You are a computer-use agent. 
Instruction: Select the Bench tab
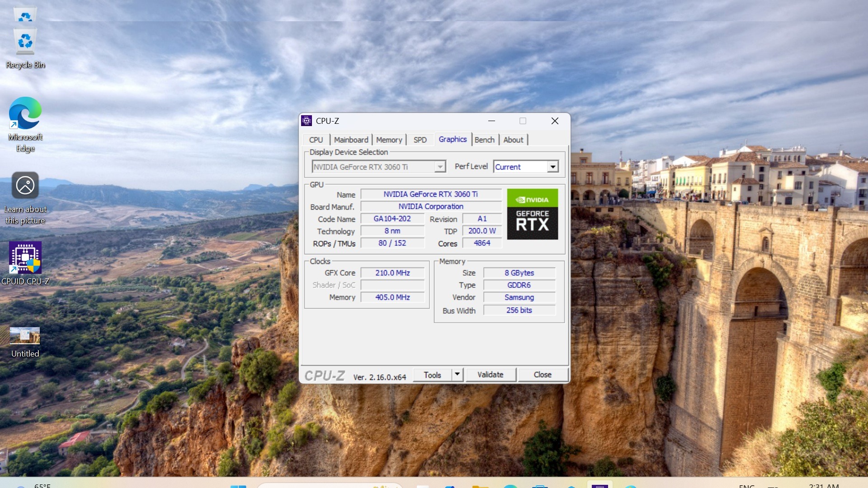point(484,140)
